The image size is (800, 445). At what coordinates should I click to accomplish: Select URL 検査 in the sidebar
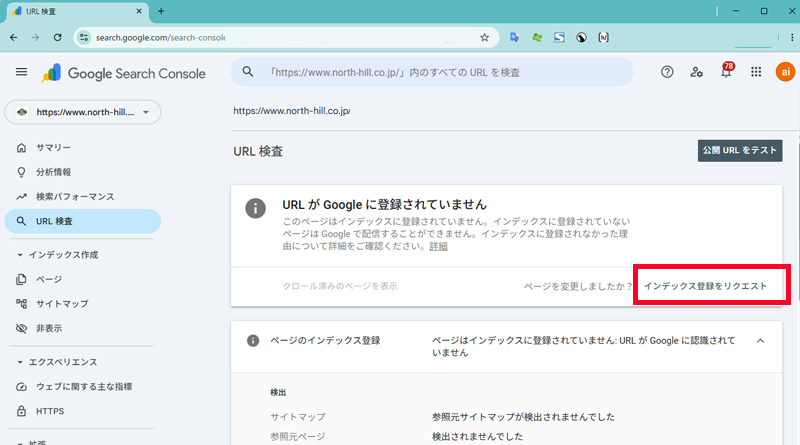pos(83,221)
